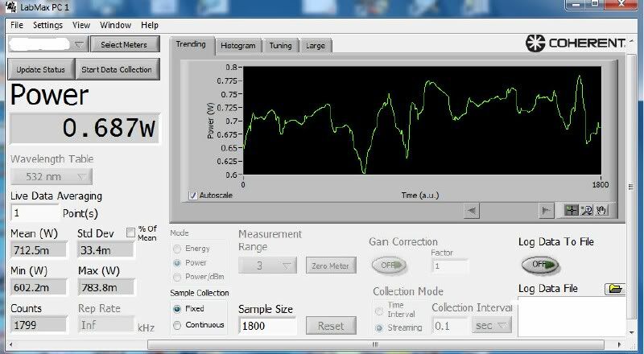
Task: Open the Help menu
Action: 150,25
